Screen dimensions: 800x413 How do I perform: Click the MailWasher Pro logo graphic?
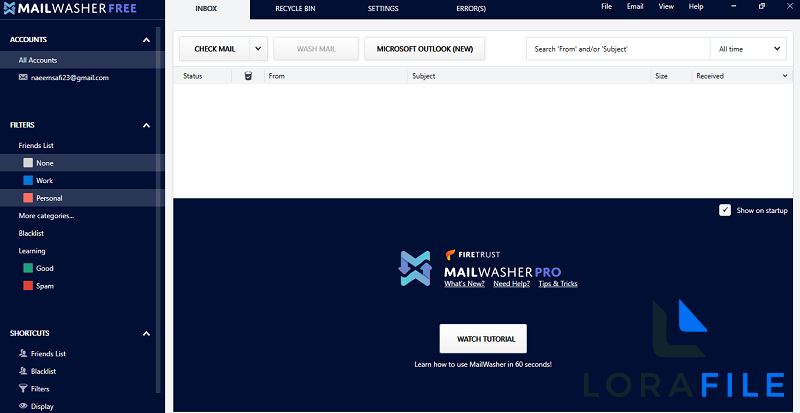point(415,268)
